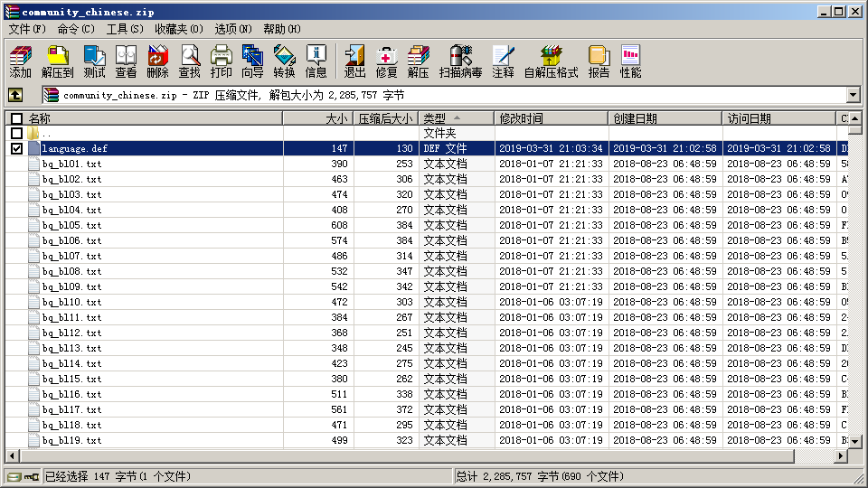Click the horizontal scrollbar left arrow
Image resolution: width=868 pixels, height=488 pixels.
[x=12, y=455]
